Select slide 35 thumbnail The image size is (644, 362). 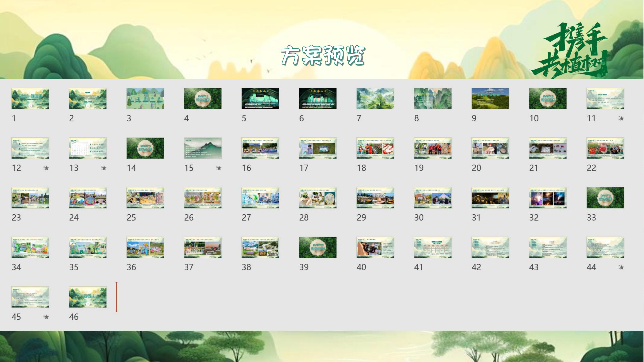point(88,247)
